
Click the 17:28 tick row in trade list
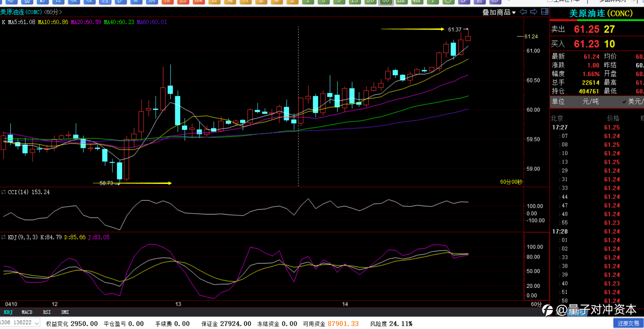point(597,231)
